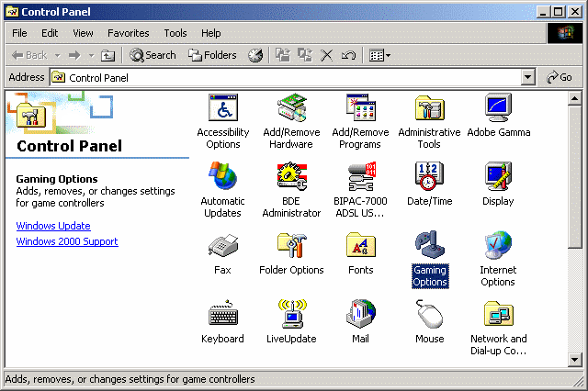Select Internet Options icon
Image resolution: width=588 pixels, height=391 pixels.
tap(498, 245)
